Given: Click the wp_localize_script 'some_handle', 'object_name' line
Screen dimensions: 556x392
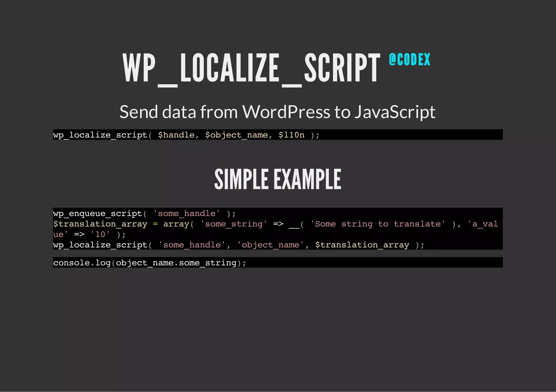Looking at the screenshot, I should (x=239, y=245).
